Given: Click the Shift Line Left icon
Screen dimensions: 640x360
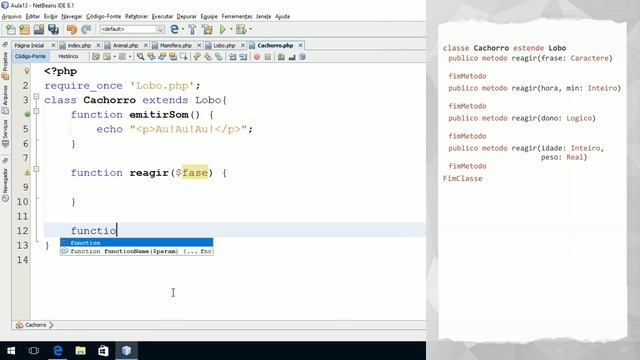Looking at the screenshot, I should click(x=233, y=57).
